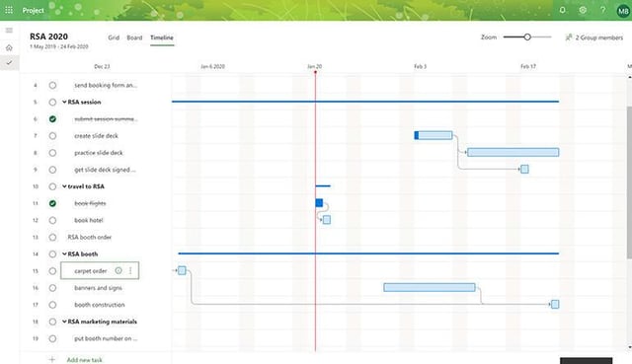Image resolution: width=632 pixels, height=364 pixels.
Task: Click the 'Dec 23' date header
Action: coord(102,66)
